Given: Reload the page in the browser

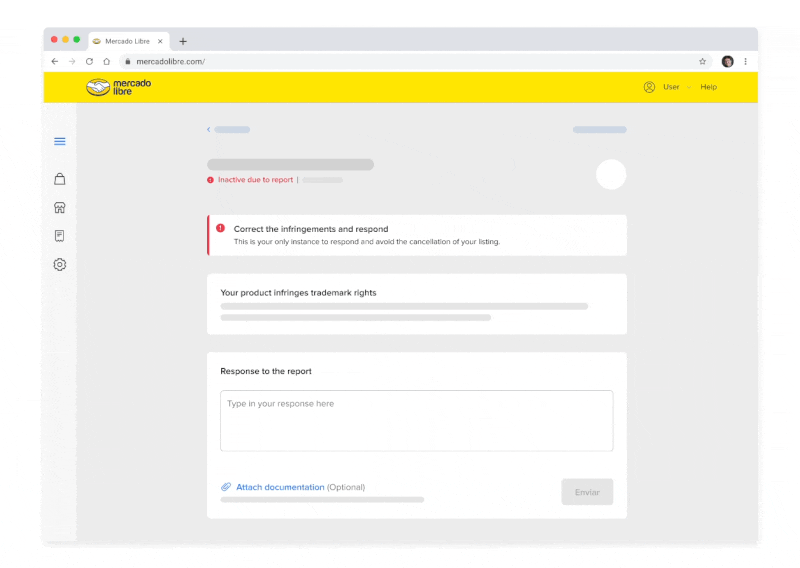Looking at the screenshot, I should pyautogui.click(x=89, y=61).
